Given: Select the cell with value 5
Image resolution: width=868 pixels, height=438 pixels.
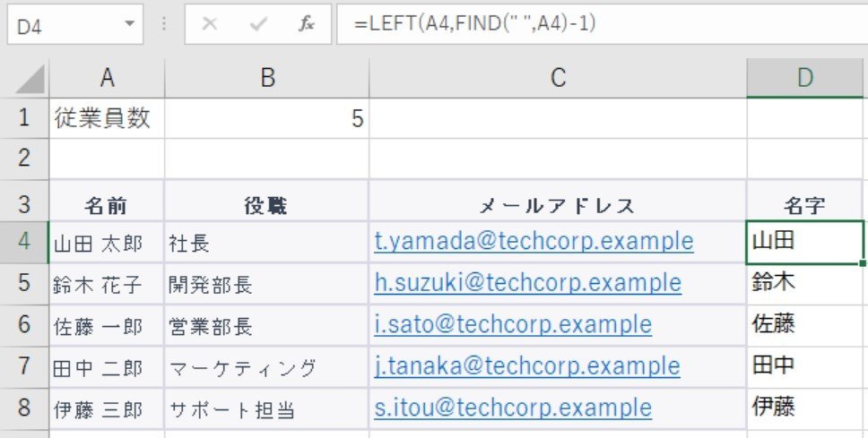Looking at the screenshot, I should pyautogui.click(x=267, y=118).
